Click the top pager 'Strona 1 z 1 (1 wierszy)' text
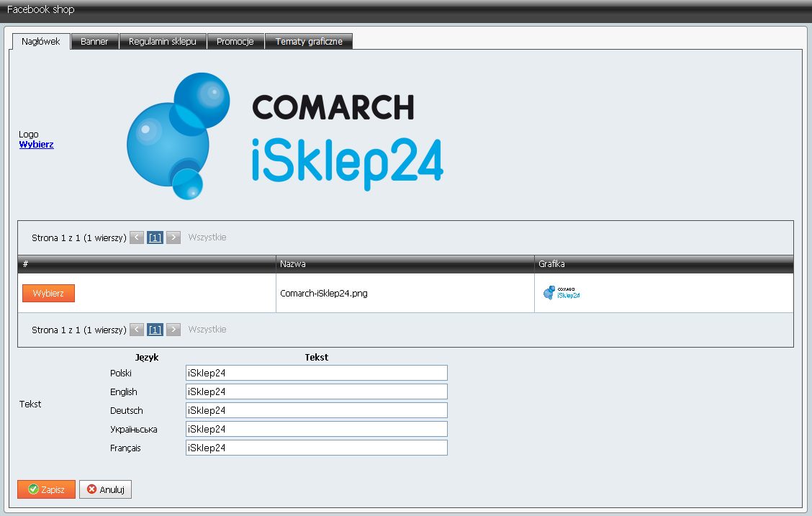 [79, 238]
